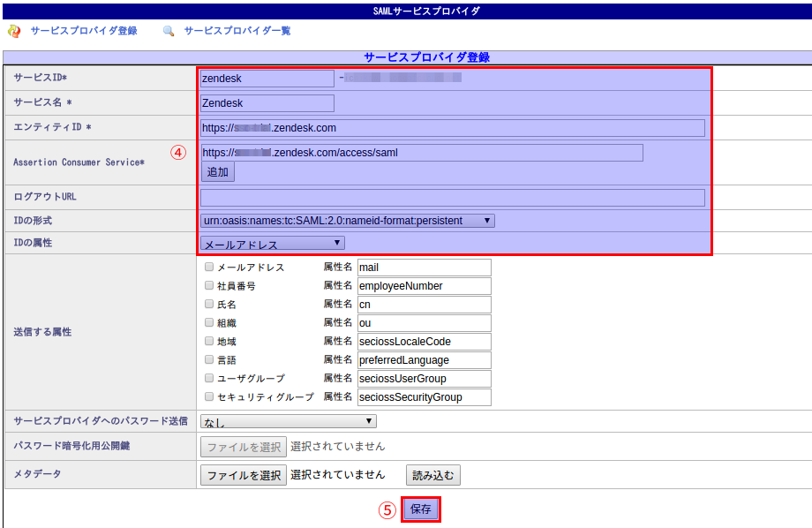Check the 組織 checkbox

point(209,322)
